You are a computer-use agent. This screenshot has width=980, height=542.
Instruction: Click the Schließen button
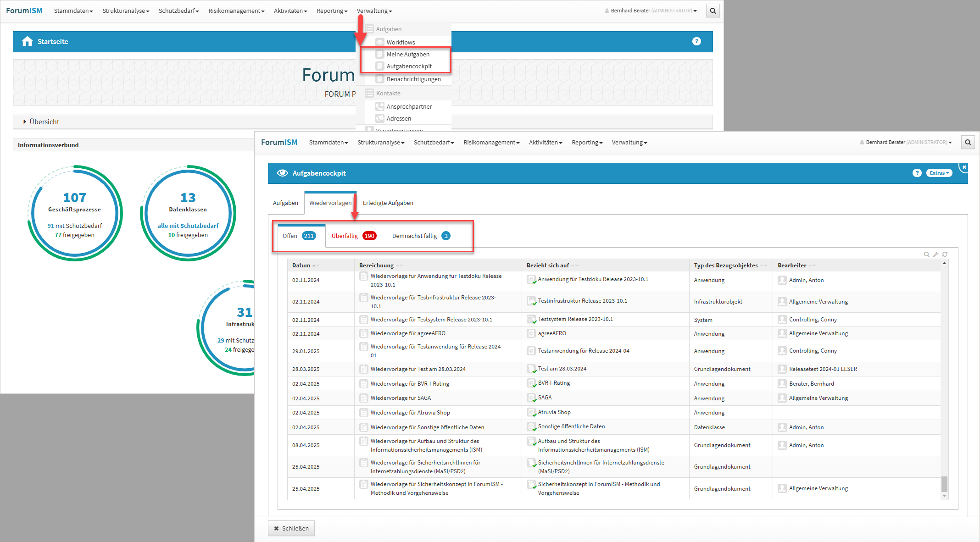coord(291,528)
